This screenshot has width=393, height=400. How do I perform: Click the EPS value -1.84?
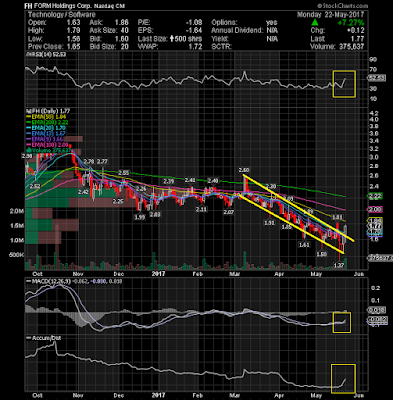coord(194,31)
